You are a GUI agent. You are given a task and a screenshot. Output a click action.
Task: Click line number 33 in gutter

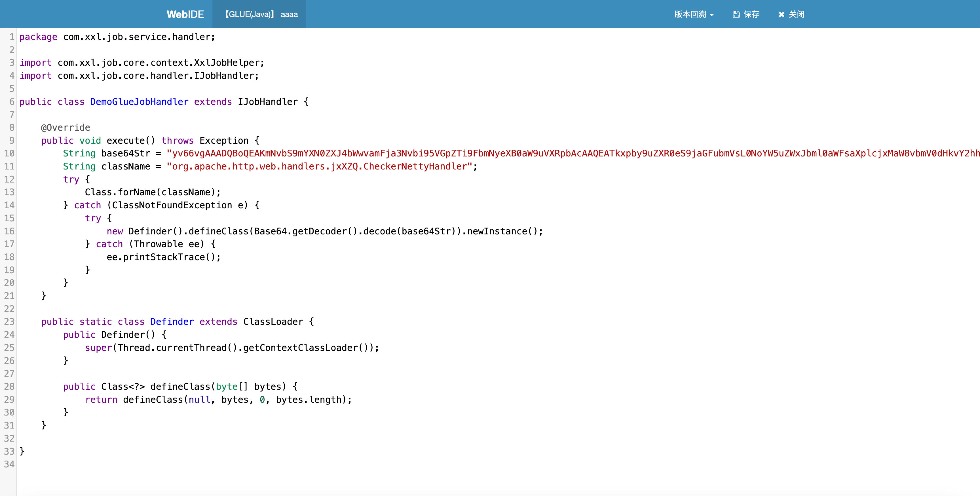(10, 452)
